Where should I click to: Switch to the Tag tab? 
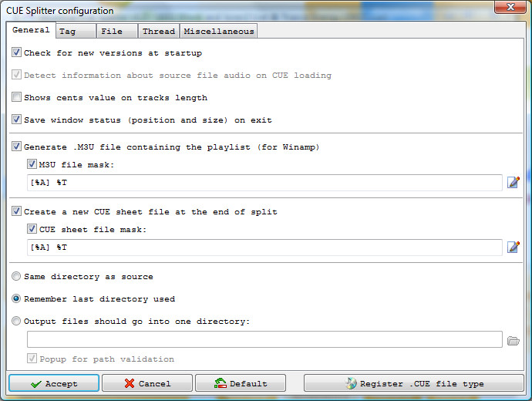point(76,31)
